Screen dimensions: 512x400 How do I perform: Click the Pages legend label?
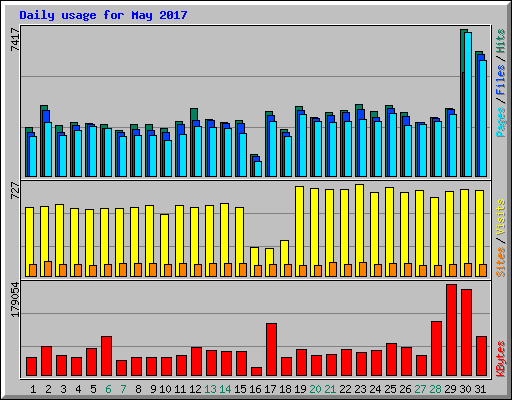pyautogui.click(x=501, y=122)
